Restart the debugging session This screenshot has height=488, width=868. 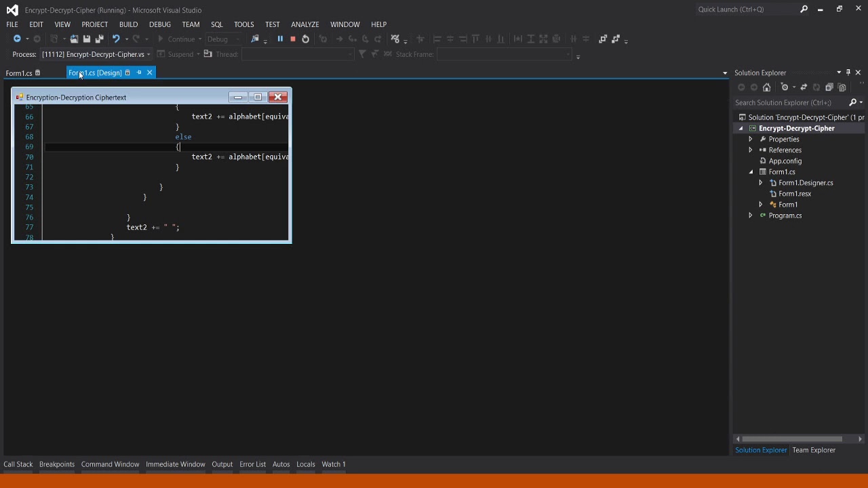click(x=306, y=39)
